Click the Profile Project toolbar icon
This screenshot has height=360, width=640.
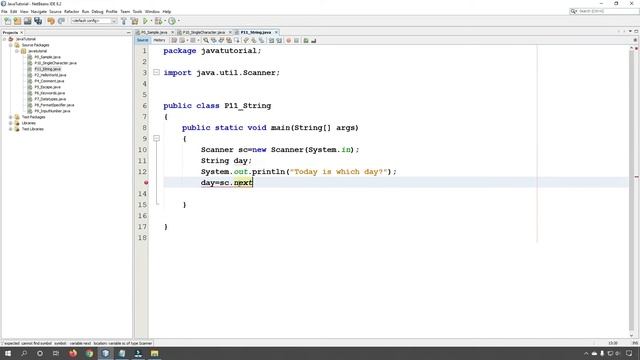click(x=172, y=21)
